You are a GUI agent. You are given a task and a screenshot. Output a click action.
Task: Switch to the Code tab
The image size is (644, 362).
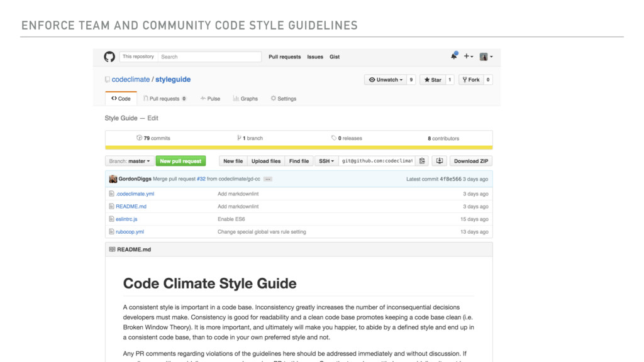point(121,99)
